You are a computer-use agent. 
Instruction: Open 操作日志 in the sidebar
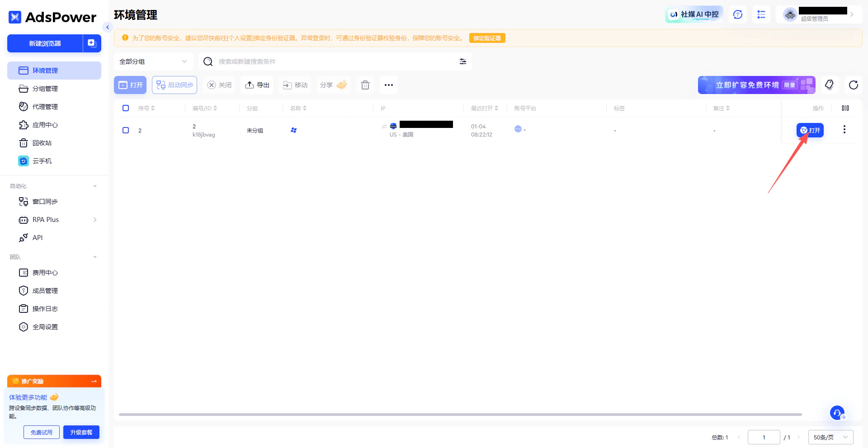54,309
